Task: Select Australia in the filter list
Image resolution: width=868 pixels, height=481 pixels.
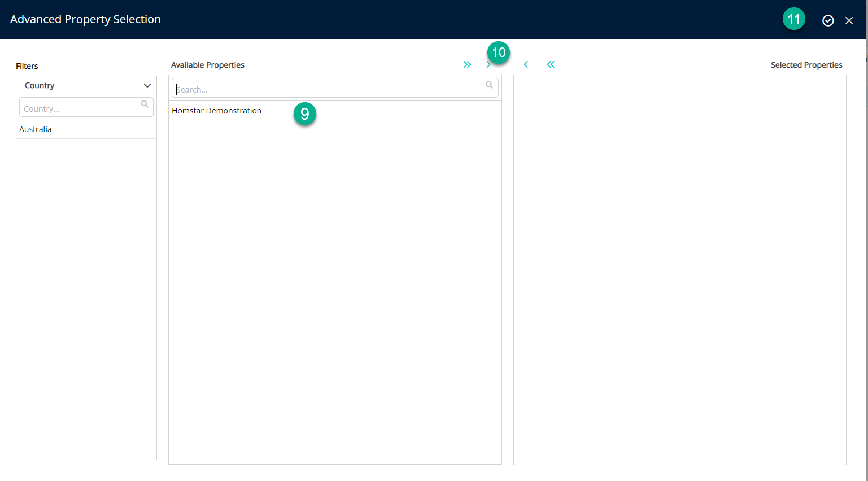Action: pyautogui.click(x=36, y=129)
